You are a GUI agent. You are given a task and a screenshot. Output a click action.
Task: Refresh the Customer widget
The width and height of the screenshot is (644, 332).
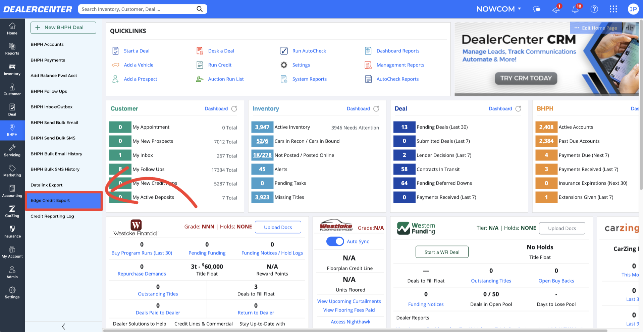(x=234, y=108)
